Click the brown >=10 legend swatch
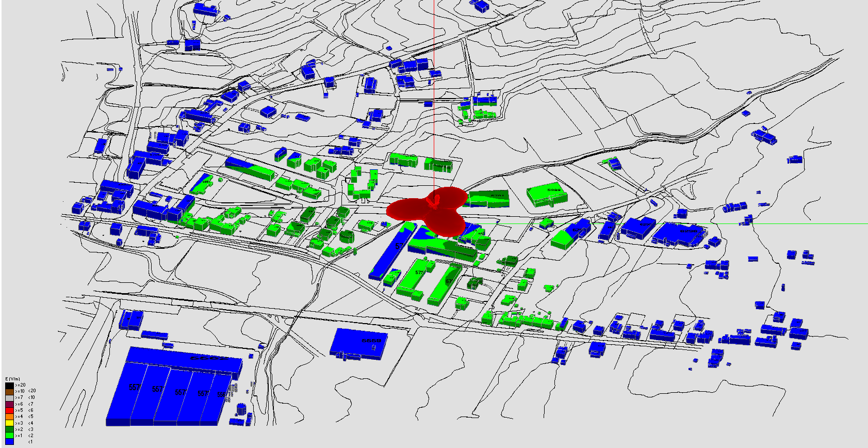Screen dimensions: 868x448 pyautogui.click(x=9, y=392)
